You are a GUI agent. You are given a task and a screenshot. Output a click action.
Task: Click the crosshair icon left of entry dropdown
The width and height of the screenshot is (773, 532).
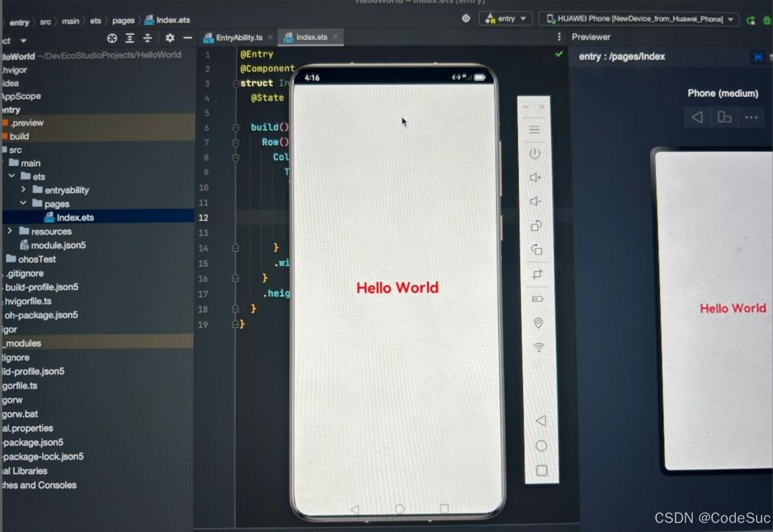point(465,18)
